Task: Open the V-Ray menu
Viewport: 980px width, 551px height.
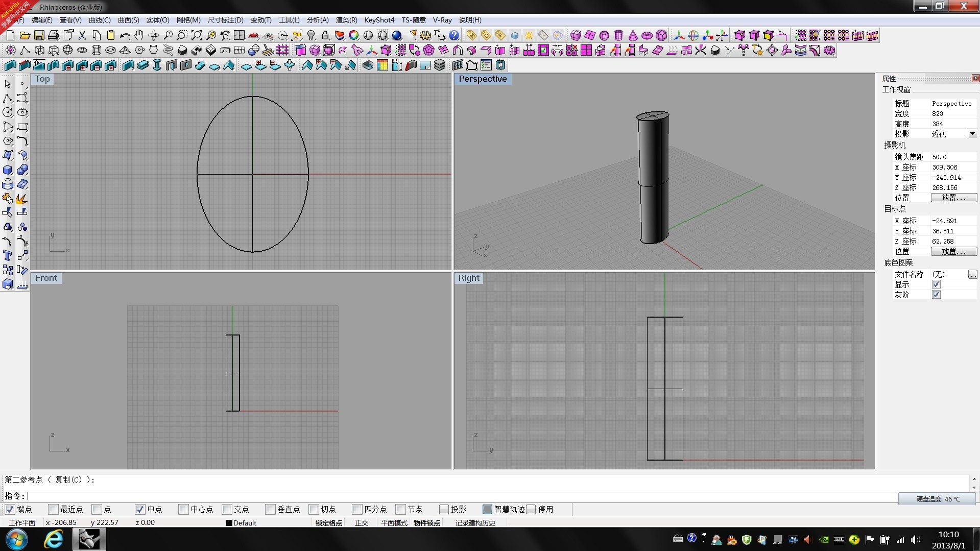Action: click(x=442, y=20)
